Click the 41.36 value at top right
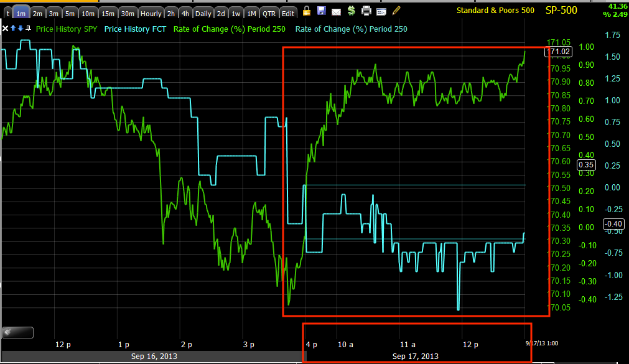Image resolution: width=629 pixels, height=364 pixels. 618,6
